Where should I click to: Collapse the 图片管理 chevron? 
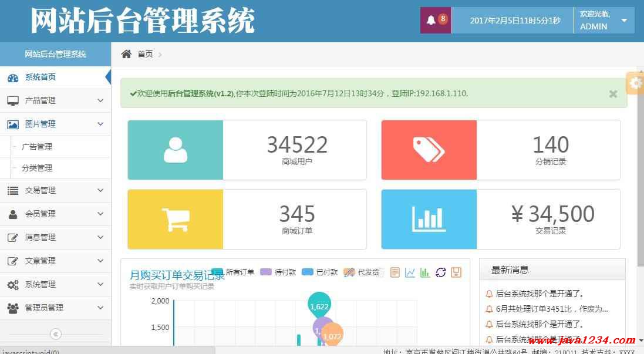point(100,124)
